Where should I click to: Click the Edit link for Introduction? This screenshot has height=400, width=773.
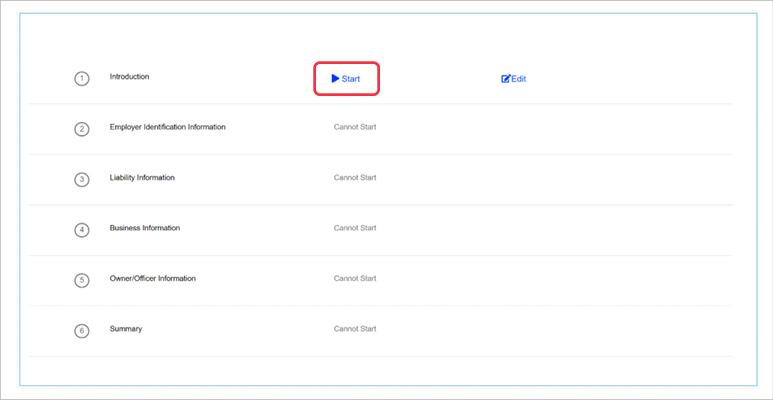pos(518,79)
